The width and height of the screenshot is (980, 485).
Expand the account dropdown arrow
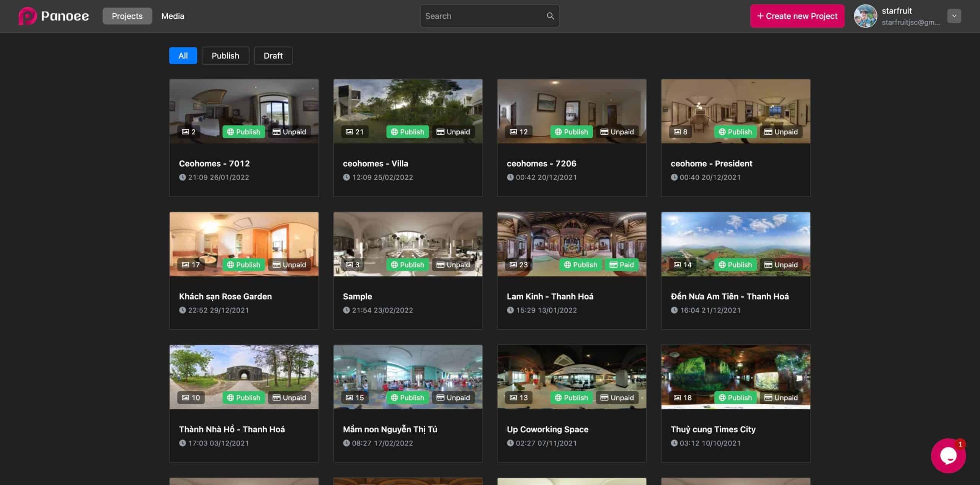[954, 16]
